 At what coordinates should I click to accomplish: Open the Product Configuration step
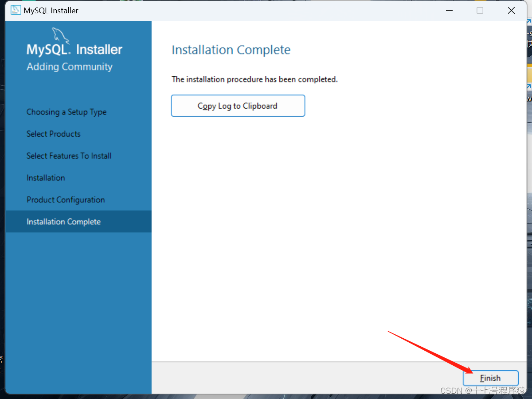(66, 199)
